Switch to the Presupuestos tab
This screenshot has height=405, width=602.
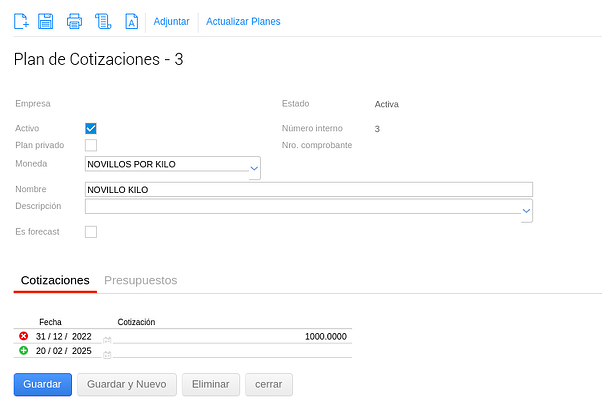tap(141, 280)
